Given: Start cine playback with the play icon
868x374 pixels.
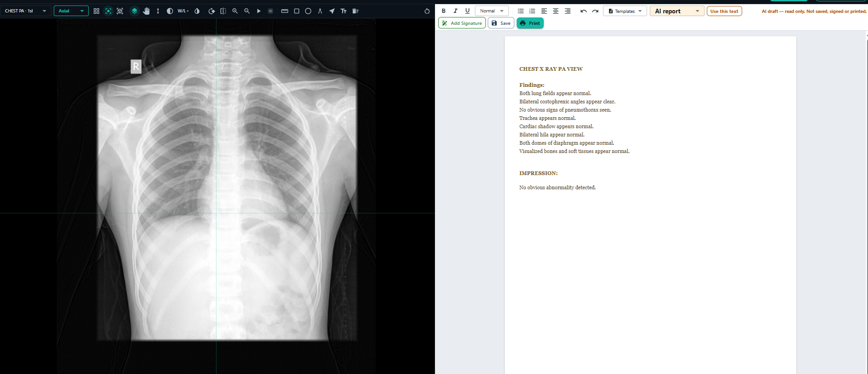Looking at the screenshot, I should [259, 11].
